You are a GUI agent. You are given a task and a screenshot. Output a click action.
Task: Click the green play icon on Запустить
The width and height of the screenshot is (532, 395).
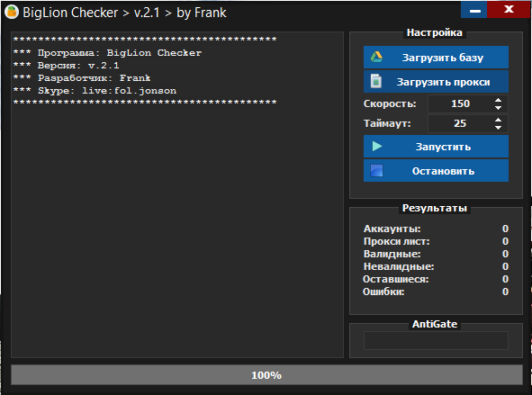pyautogui.click(x=377, y=147)
